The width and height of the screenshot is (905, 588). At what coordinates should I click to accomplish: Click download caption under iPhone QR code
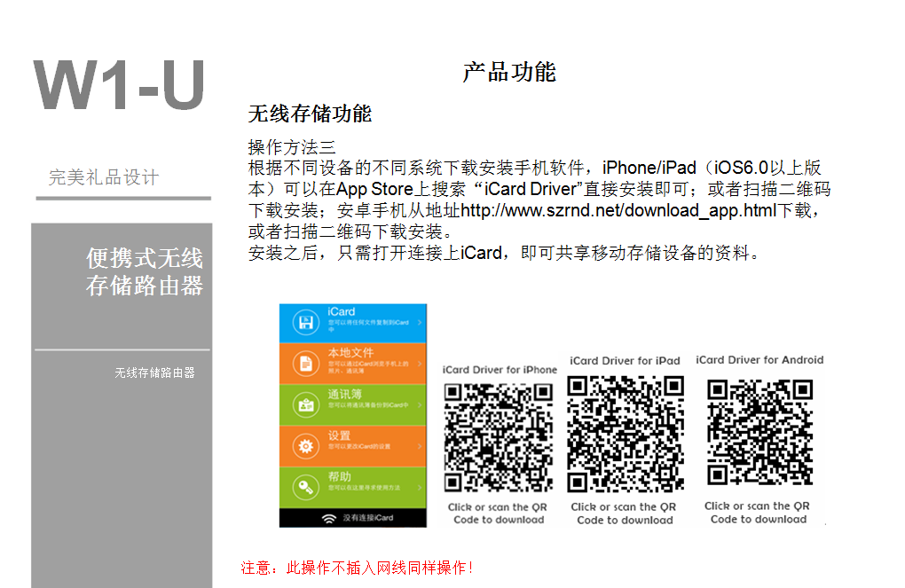tap(498, 514)
